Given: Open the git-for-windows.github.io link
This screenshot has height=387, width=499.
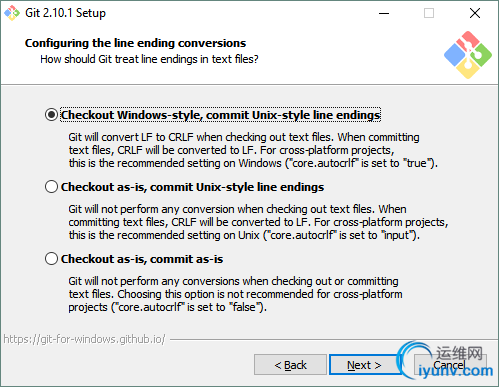Looking at the screenshot, I should [x=84, y=339].
